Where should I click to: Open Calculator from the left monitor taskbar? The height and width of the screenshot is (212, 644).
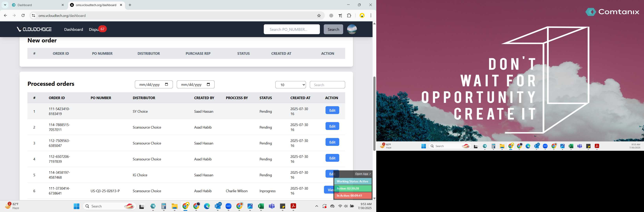pos(164,206)
